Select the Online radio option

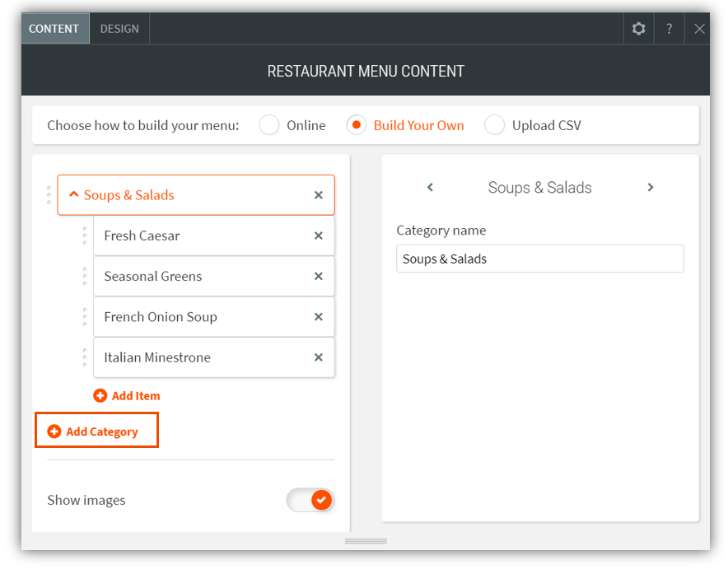[x=269, y=125]
